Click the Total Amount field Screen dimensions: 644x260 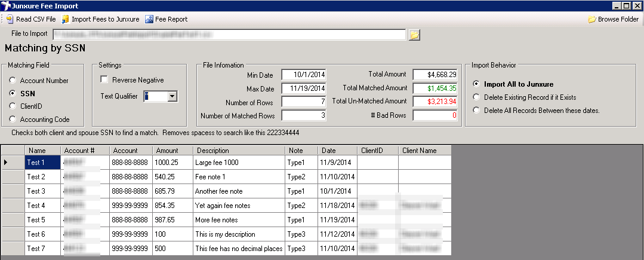tap(435, 75)
